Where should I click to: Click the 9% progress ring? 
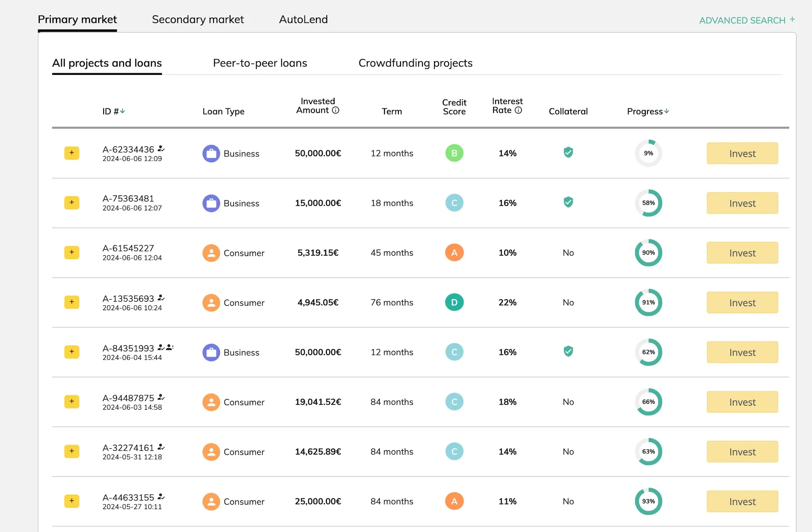[648, 153]
